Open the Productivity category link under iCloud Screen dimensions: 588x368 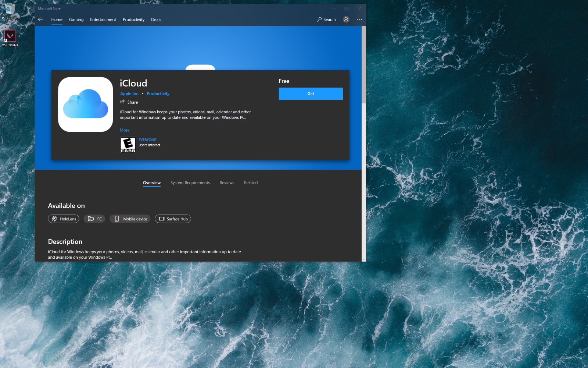click(x=158, y=94)
